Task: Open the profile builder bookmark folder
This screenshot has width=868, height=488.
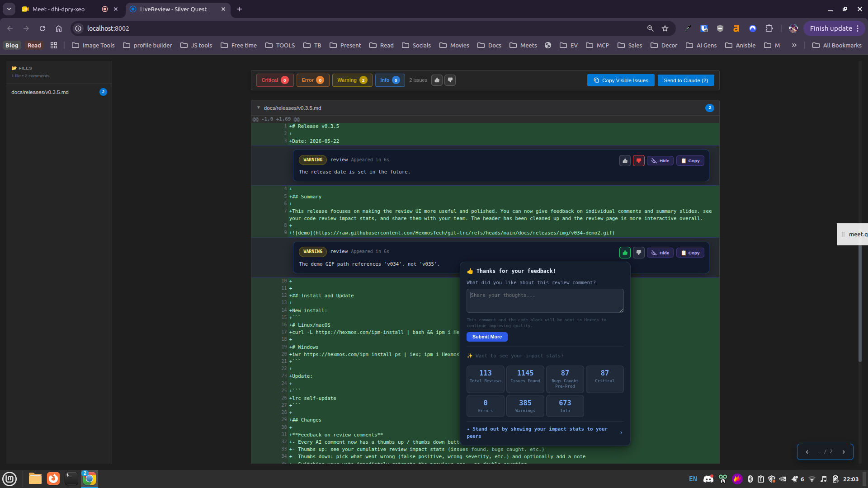Action: [x=147, y=45]
